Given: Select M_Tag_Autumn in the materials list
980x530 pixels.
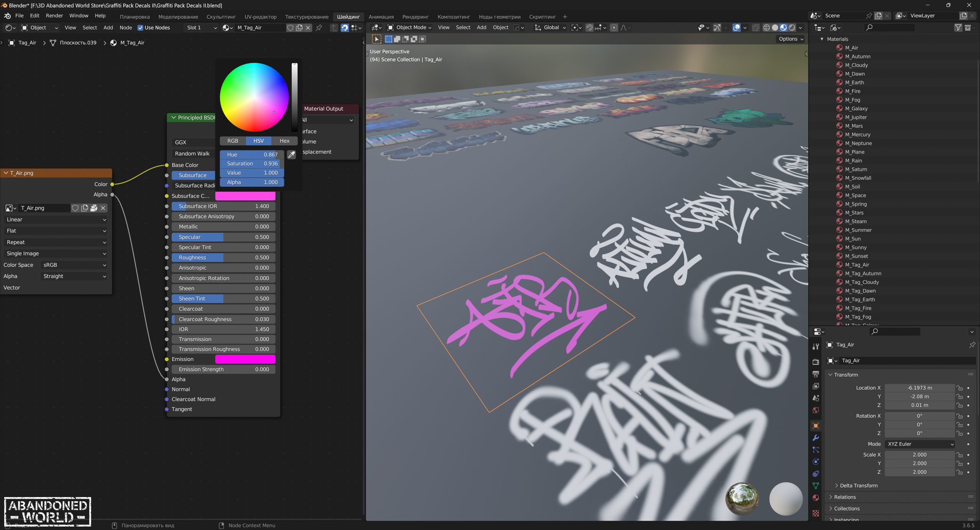Looking at the screenshot, I should click(863, 273).
